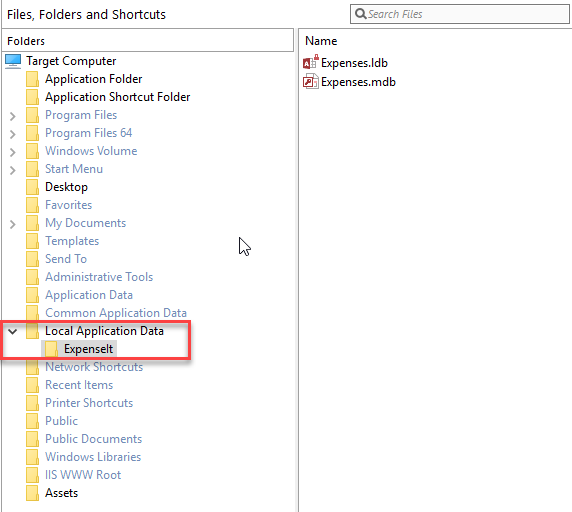Select Common Application Data folder
The height and width of the screenshot is (512, 572).
coord(116,313)
